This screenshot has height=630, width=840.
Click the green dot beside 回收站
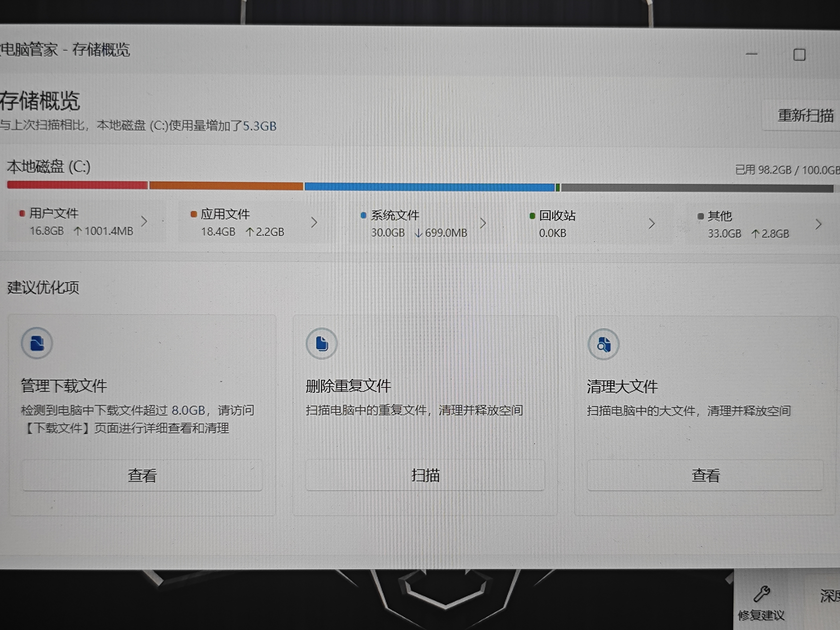tap(532, 216)
